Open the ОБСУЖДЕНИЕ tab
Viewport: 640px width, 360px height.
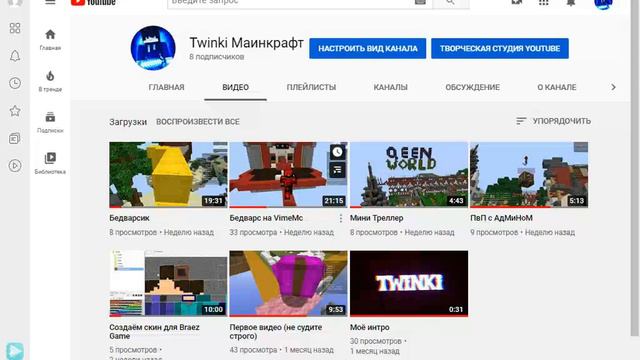click(x=473, y=87)
